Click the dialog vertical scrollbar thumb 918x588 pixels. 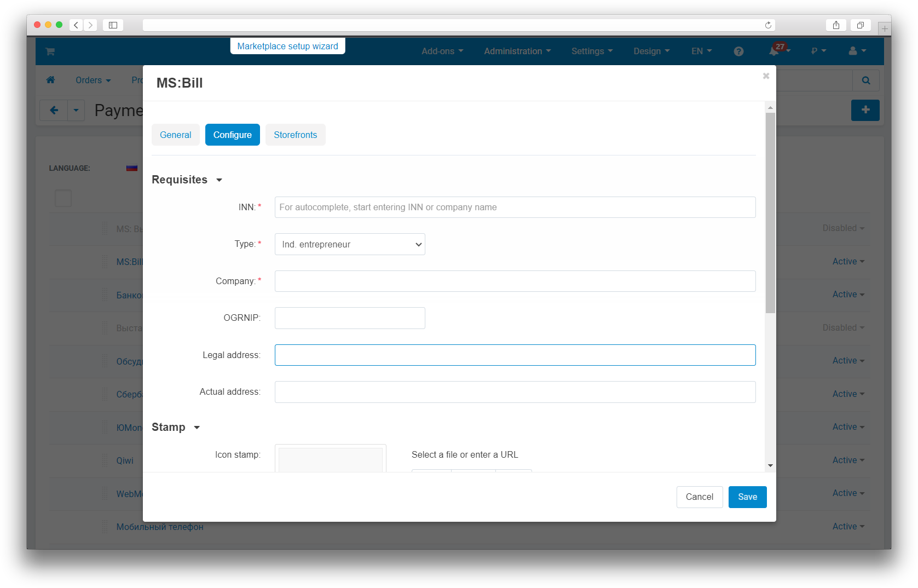(x=770, y=214)
